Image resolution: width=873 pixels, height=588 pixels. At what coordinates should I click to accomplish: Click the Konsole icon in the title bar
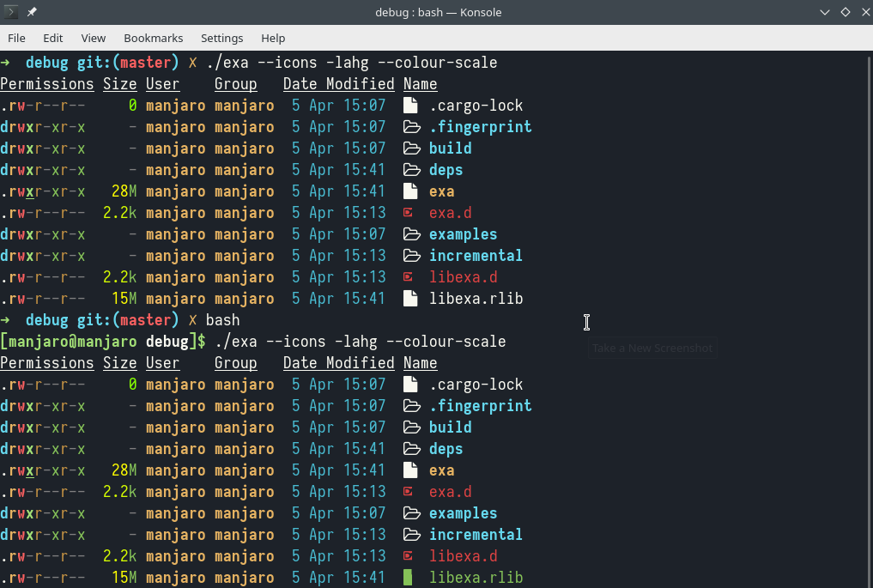pos(11,12)
